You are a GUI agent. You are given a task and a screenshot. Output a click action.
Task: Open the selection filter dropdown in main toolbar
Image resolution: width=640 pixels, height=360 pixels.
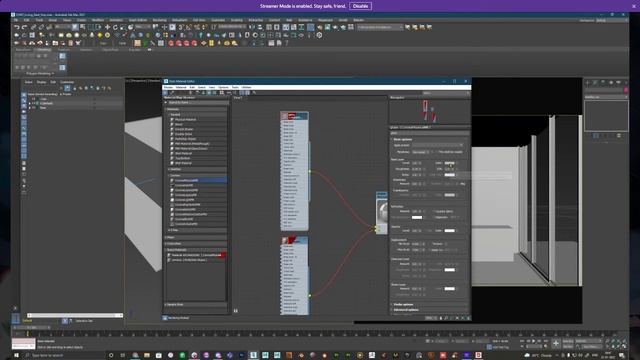(62, 27)
